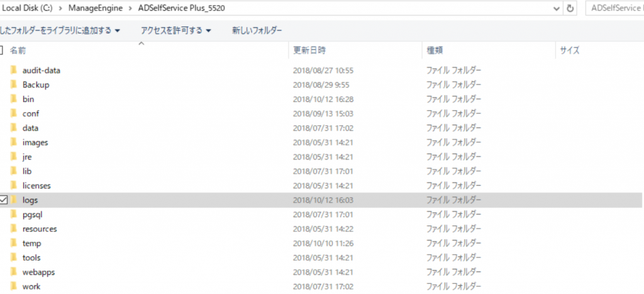This screenshot has height=294, width=644.
Task: Select the audit-data folder name
Action: click(42, 71)
